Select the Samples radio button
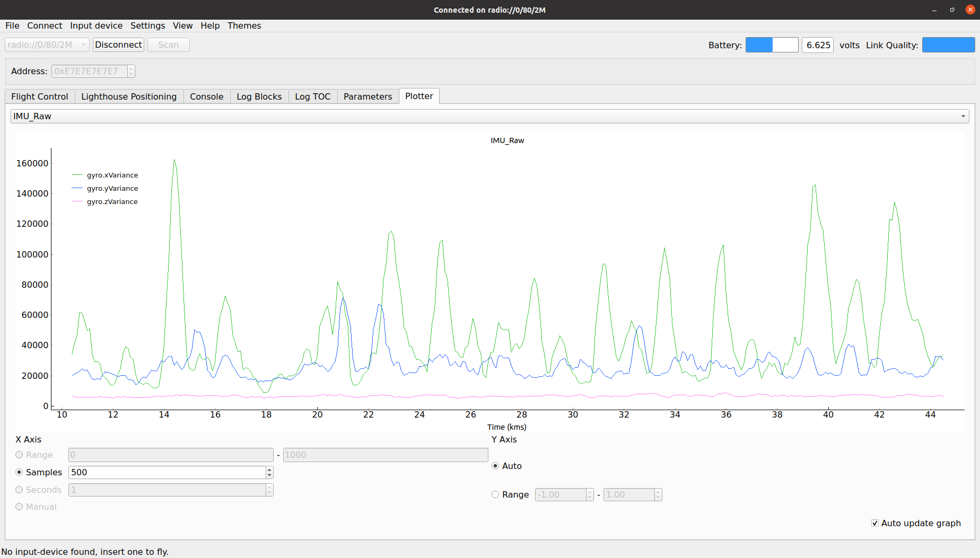This screenshot has width=980, height=558. (x=20, y=472)
